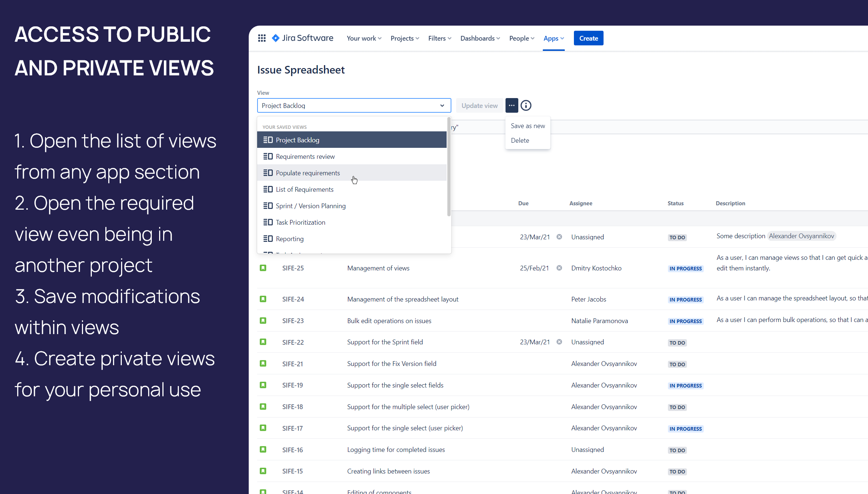Expand the Projects menu
The image size is (868, 494).
(x=405, y=38)
